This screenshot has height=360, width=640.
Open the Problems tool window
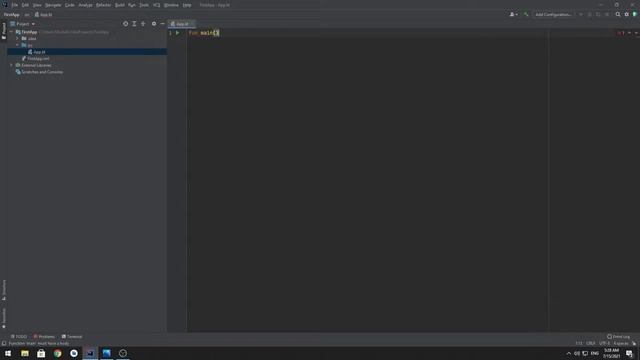coord(44,337)
